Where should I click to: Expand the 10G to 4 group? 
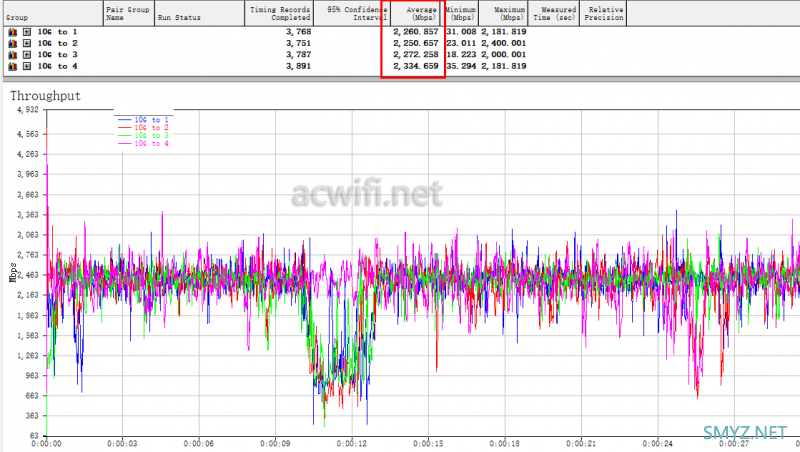point(25,65)
